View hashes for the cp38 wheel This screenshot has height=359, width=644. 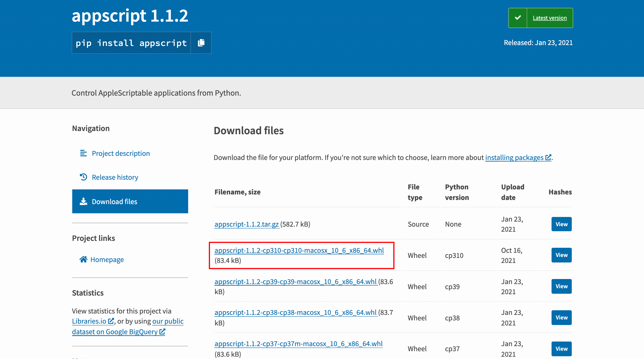tap(561, 318)
